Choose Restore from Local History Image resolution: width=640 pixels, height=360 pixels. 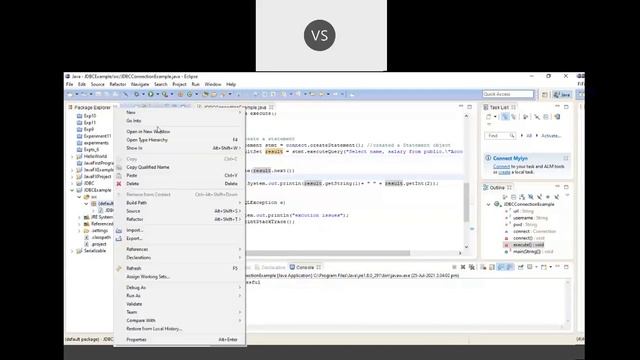pos(180,329)
